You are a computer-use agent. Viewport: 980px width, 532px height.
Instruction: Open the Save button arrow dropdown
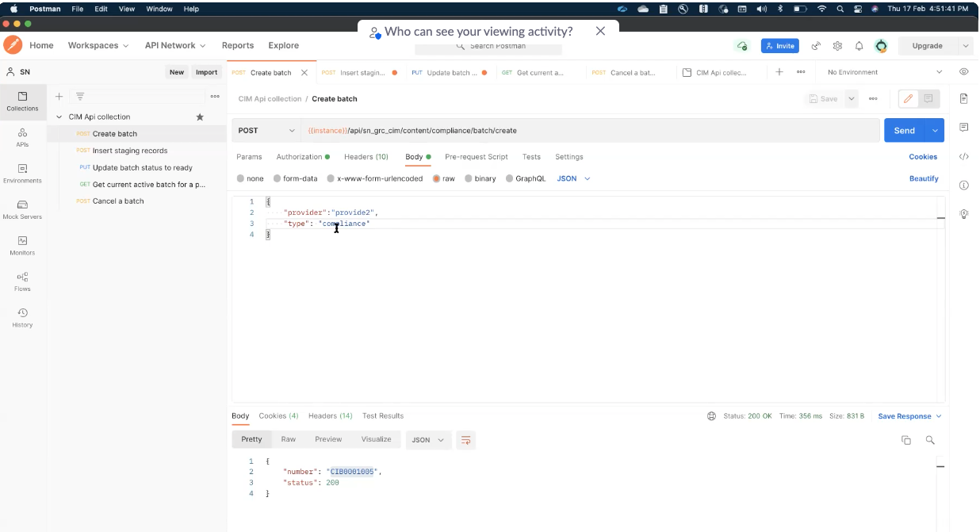pyautogui.click(x=852, y=99)
